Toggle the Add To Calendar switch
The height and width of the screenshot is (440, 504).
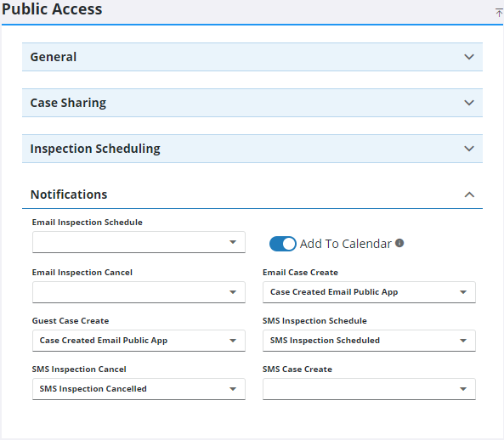click(282, 244)
